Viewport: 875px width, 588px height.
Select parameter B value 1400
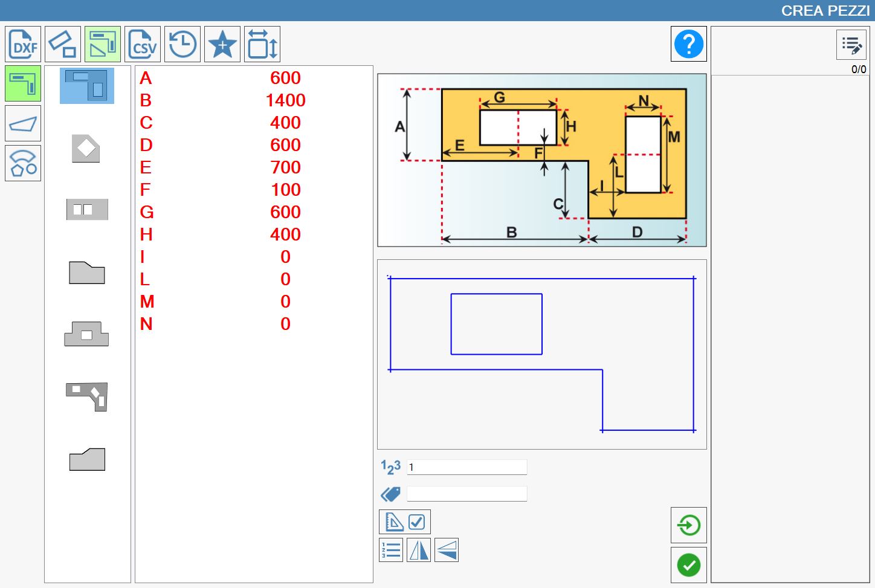(285, 100)
